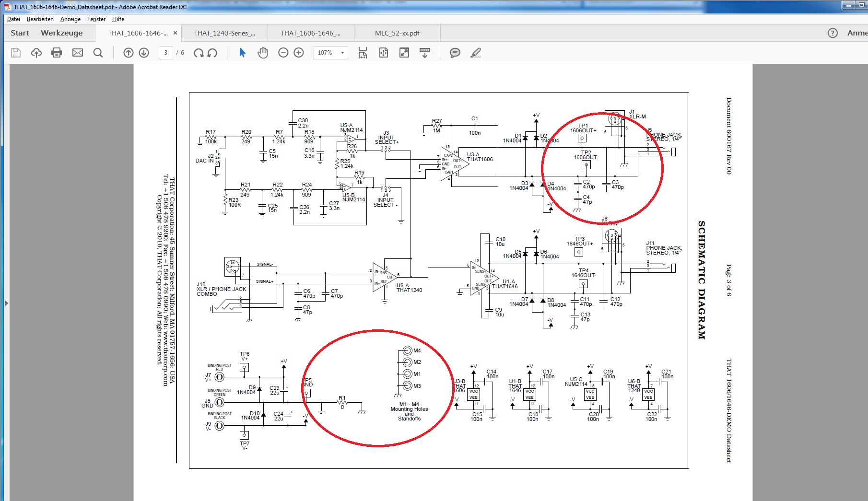Viewport: 868px width, 501px height.
Task: Select the arrow selection tool
Action: pos(242,53)
